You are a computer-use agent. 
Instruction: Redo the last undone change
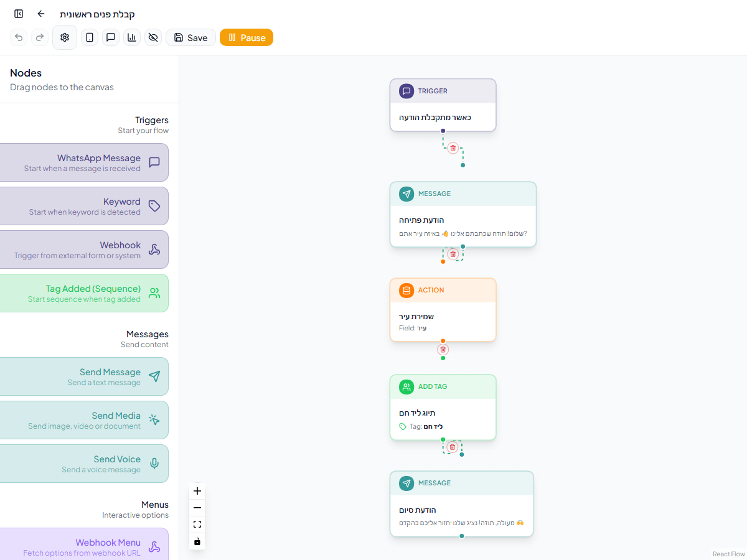(x=40, y=37)
